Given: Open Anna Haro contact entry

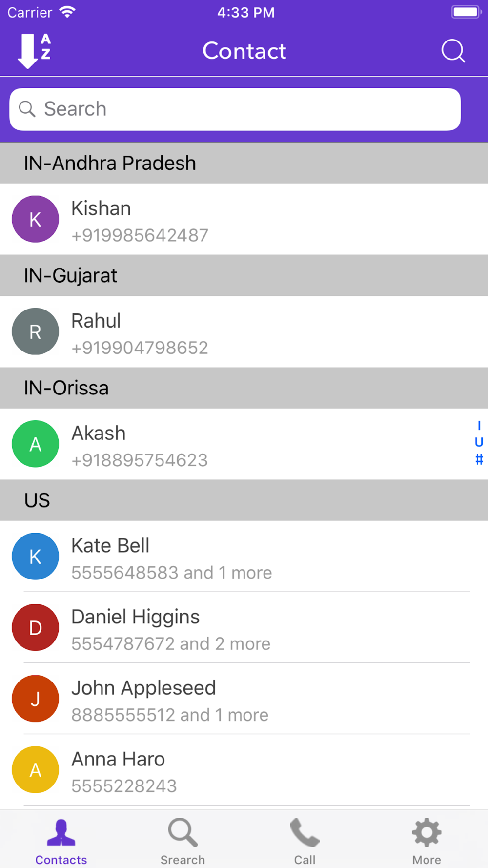Looking at the screenshot, I should coord(244,770).
